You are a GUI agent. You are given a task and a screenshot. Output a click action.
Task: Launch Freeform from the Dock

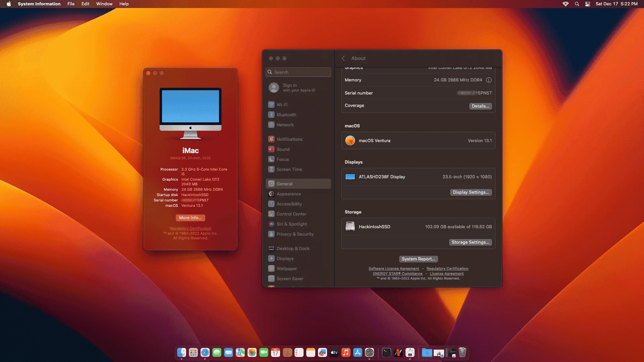coord(322,353)
